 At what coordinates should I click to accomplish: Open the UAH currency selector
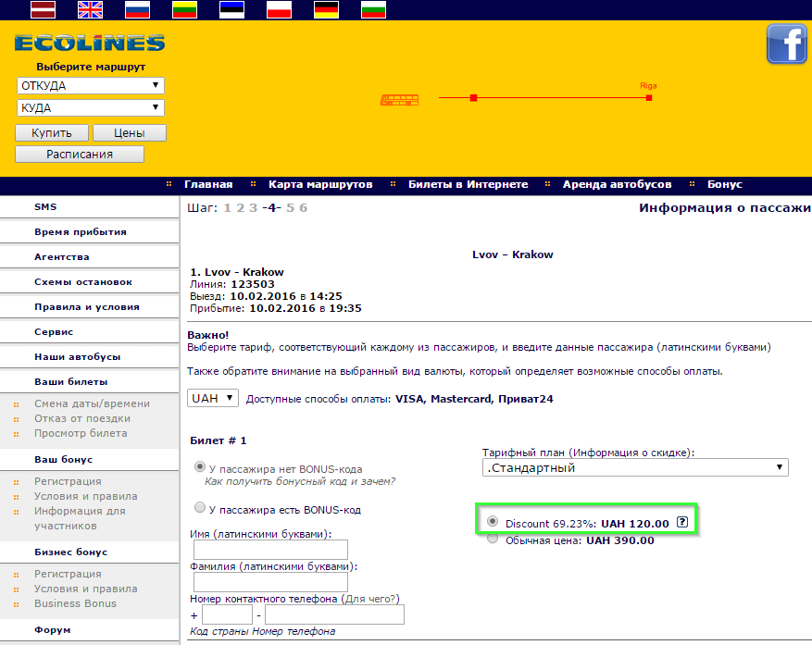click(x=213, y=398)
